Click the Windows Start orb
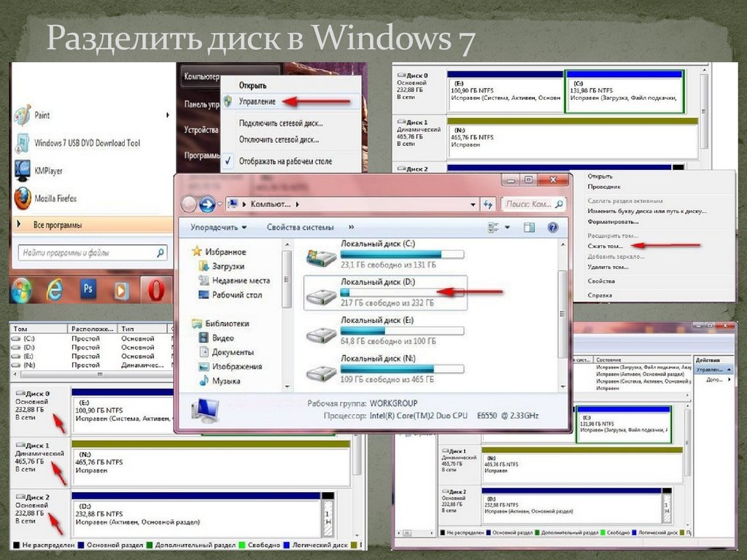This screenshot has height=560, width=747. click(21, 290)
